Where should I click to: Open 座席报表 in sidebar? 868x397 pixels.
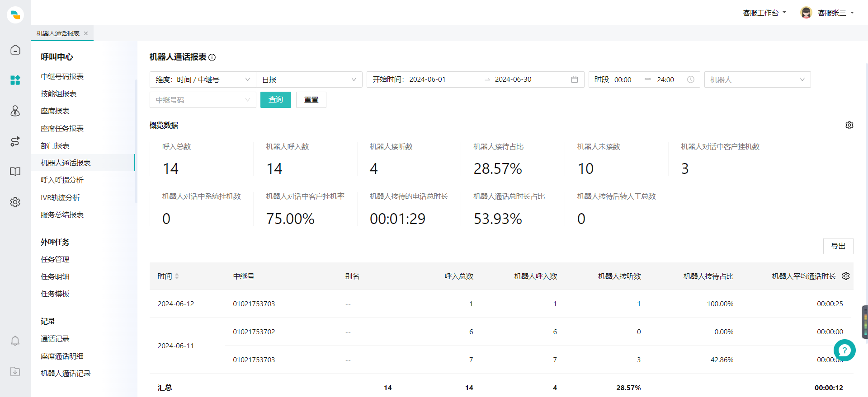[x=55, y=111]
